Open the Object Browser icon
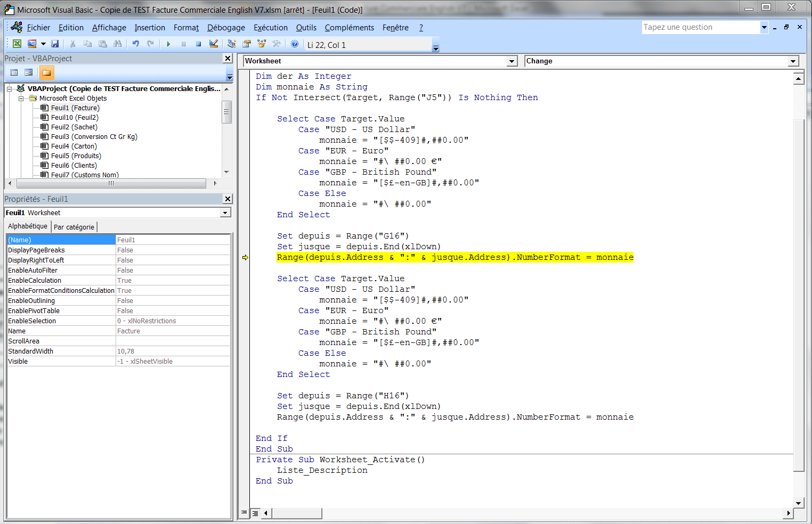812x524 pixels. click(261, 44)
